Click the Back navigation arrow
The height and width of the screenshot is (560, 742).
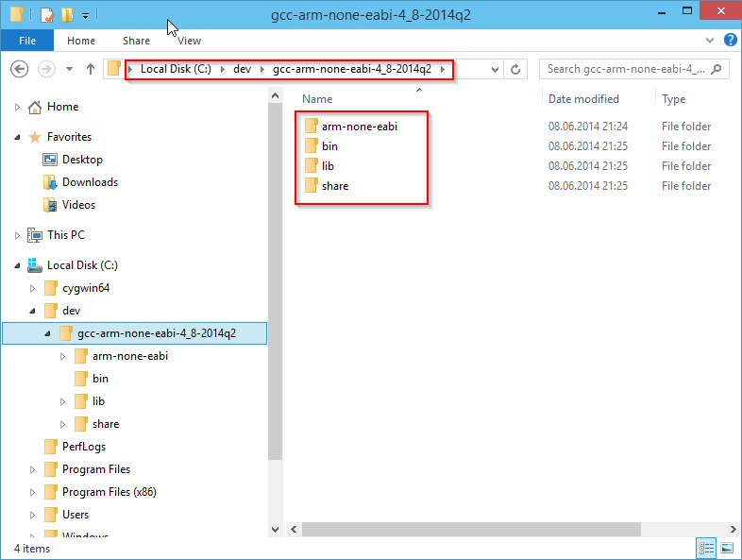pos(20,69)
